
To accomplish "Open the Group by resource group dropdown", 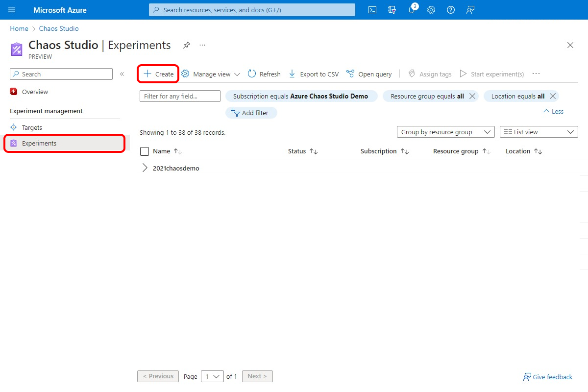I will coord(445,131).
